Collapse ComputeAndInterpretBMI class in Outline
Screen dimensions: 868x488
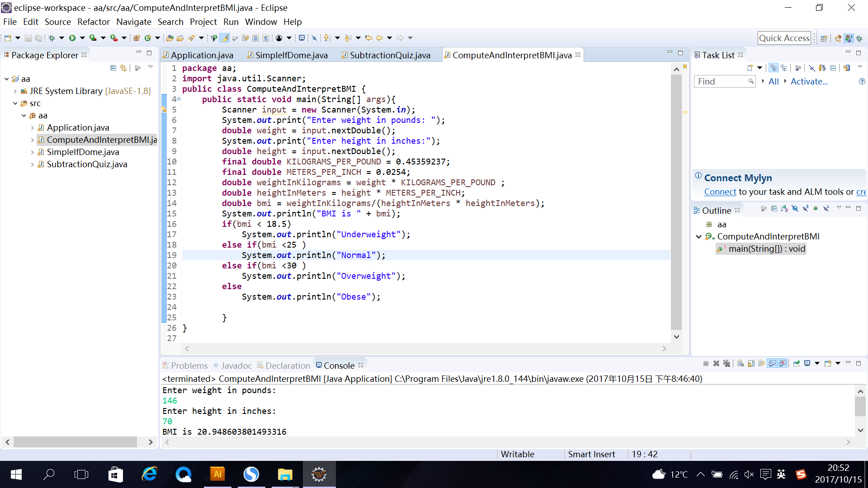click(698, 236)
